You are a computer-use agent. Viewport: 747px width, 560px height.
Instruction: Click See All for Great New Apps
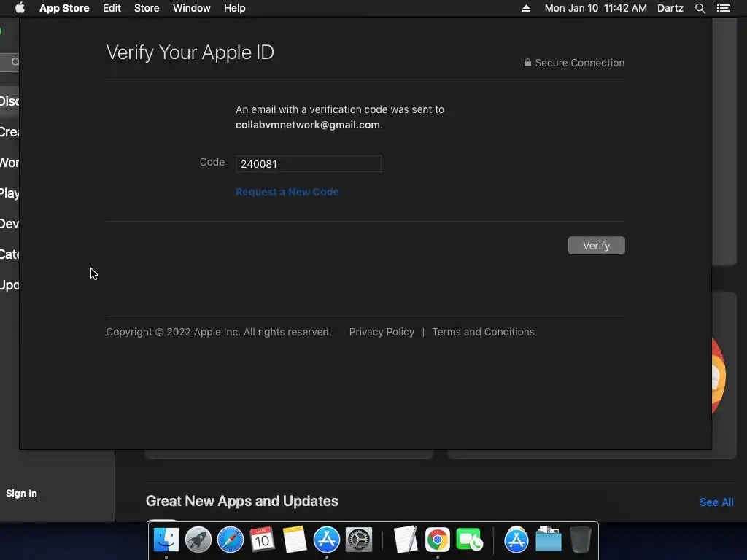(x=716, y=502)
